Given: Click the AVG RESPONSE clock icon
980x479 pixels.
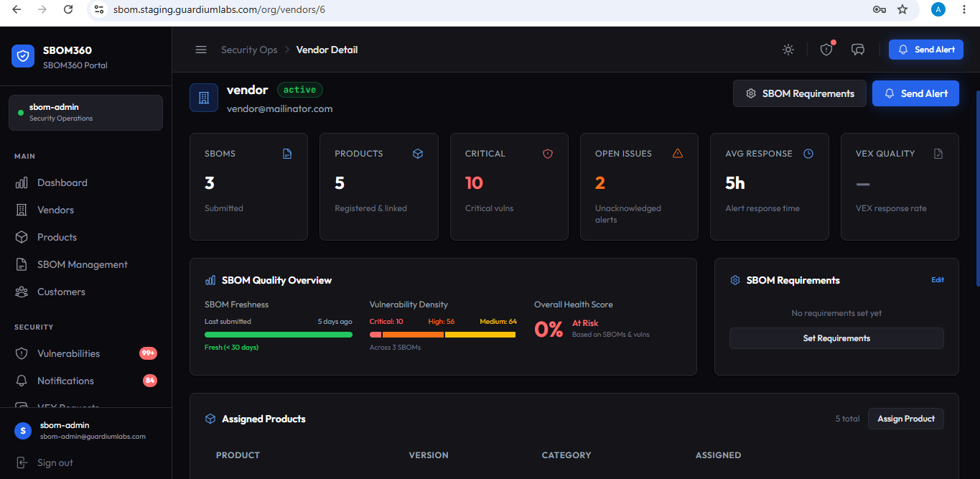Looking at the screenshot, I should click(x=808, y=154).
